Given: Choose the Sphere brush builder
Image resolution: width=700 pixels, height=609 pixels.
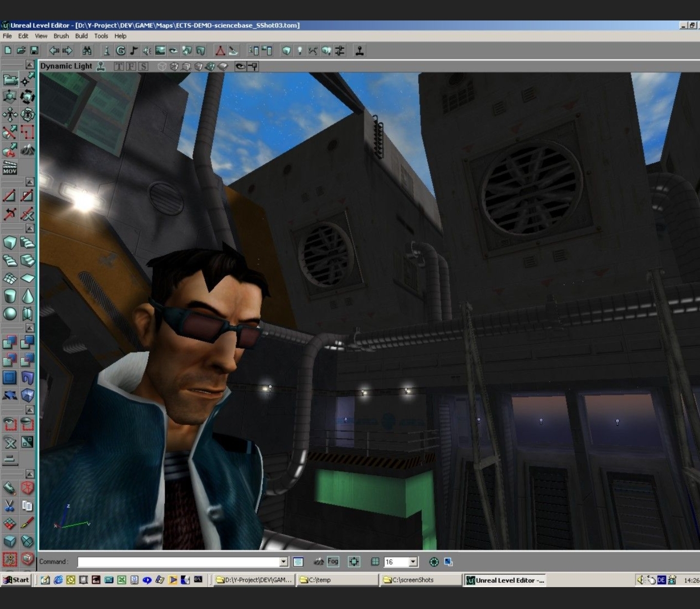Looking at the screenshot, I should [x=10, y=314].
